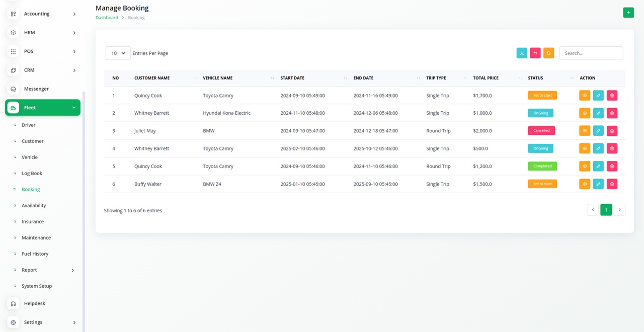Collapse the Fleet menu chevron
This screenshot has height=332, width=644.
click(x=74, y=108)
